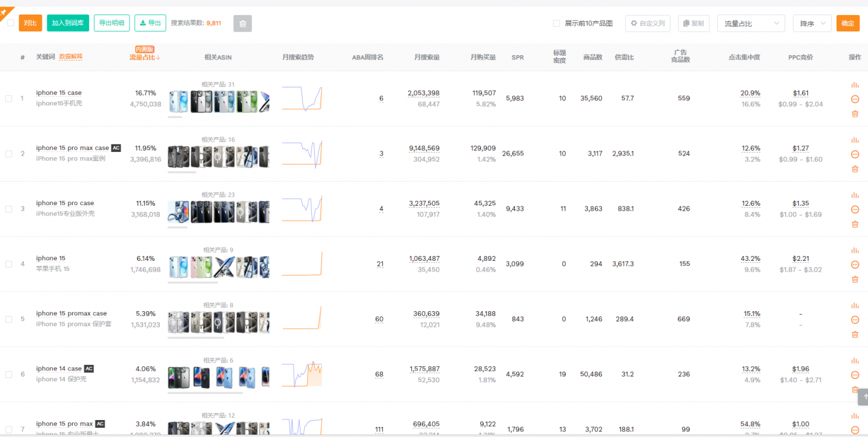The height and width of the screenshot is (437, 868).
Task: Click the SPR column header
Action: click(518, 57)
